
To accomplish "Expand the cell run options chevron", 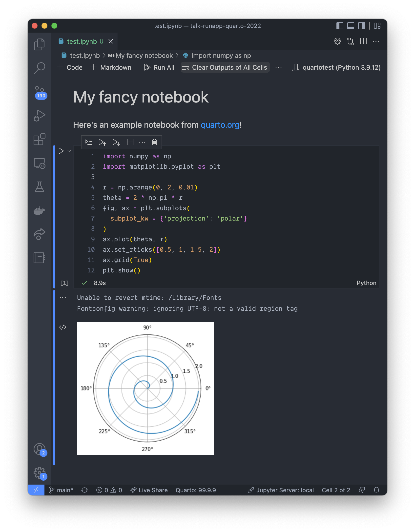I will click(x=69, y=151).
